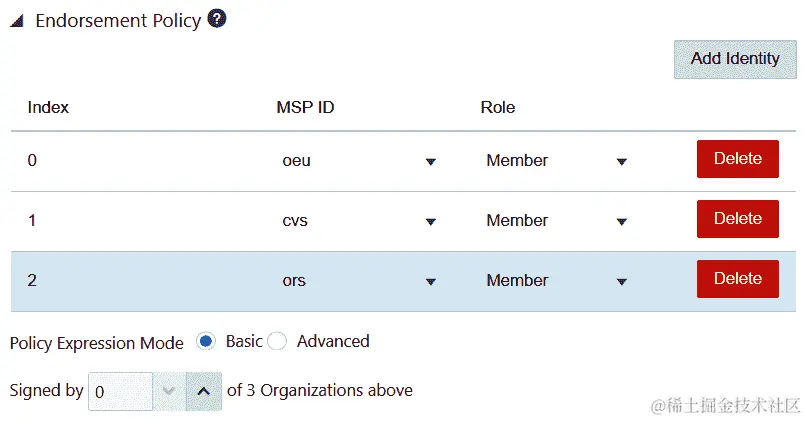
Task: Open the MSP ID dropdown showing oeu
Action: [x=360, y=161]
